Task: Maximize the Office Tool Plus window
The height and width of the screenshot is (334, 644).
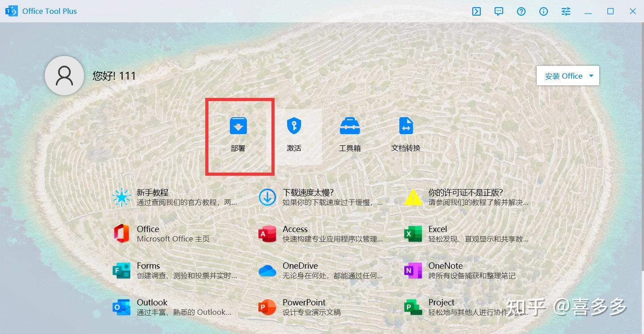Action: point(610,12)
